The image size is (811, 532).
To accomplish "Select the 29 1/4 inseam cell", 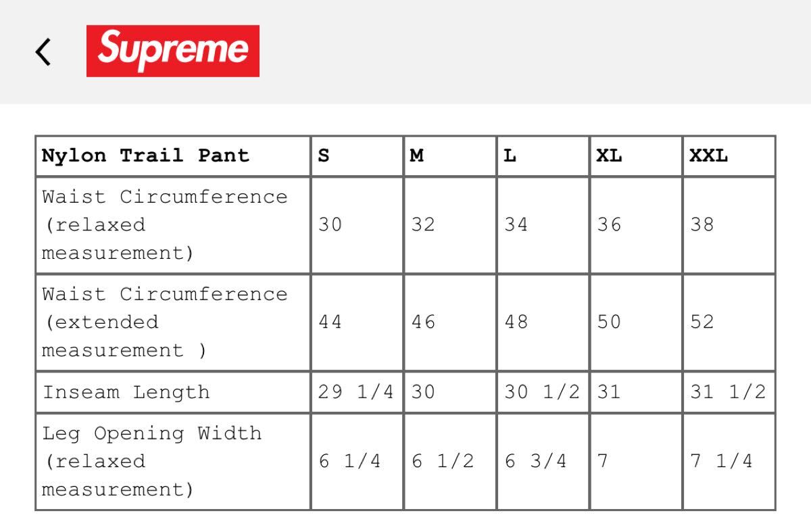I will (x=357, y=392).
